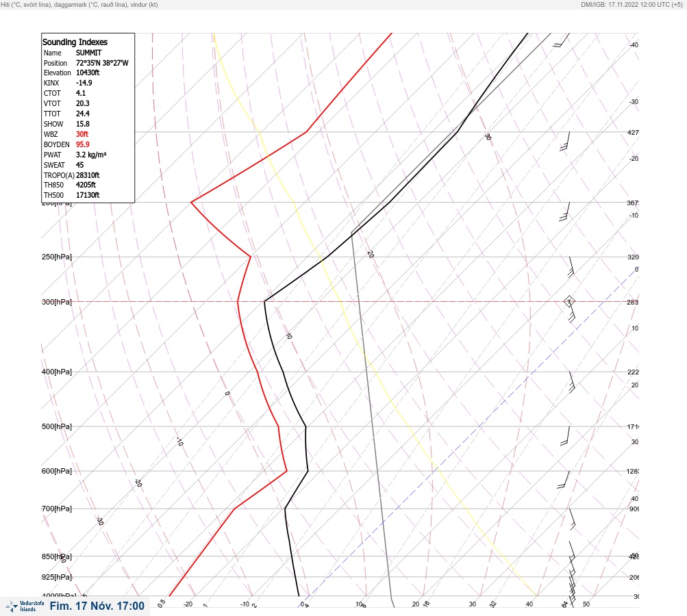
Task: Click the KINX value -14.9
Action: click(84, 83)
